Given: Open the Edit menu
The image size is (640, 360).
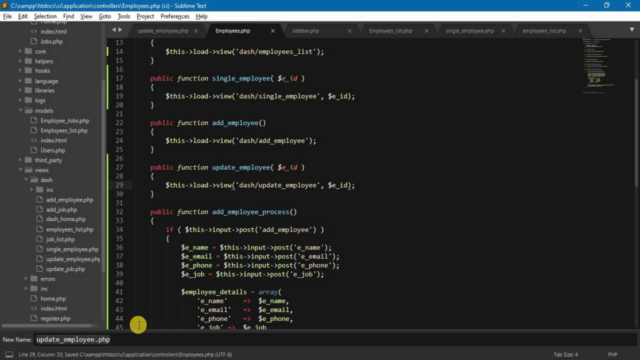Looking at the screenshot, I should [23, 16].
